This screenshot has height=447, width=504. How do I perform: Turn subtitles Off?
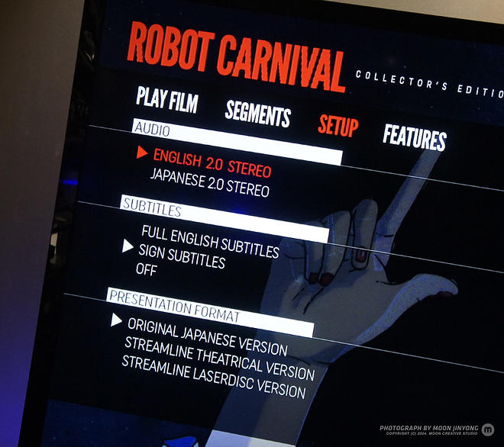point(147,269)
